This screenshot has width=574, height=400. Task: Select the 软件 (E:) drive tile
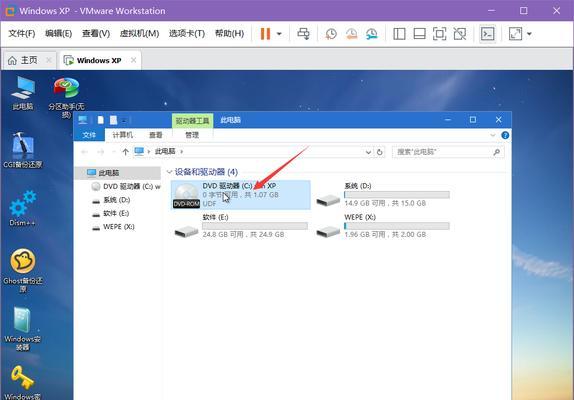pyautogui.click(x=241, y=226)
